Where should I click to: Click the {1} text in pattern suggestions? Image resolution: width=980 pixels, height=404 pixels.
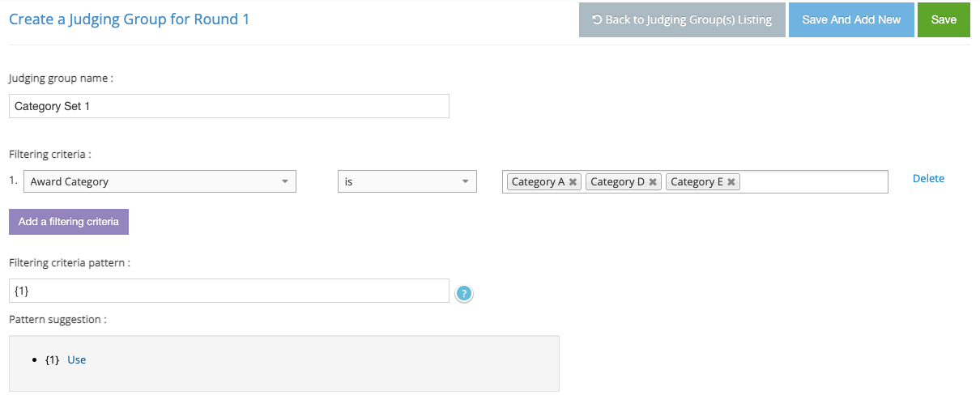[x=53, y=360]
